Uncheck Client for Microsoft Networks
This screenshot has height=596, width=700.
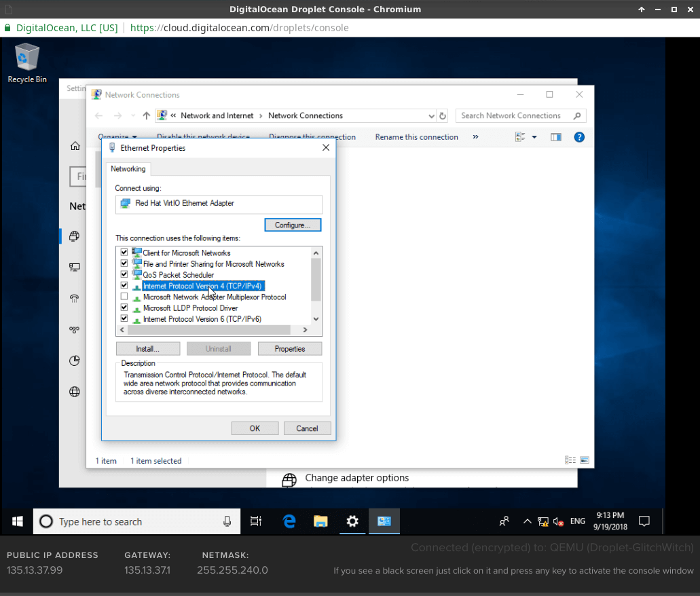pyautogui.click(x=124, y=253)
